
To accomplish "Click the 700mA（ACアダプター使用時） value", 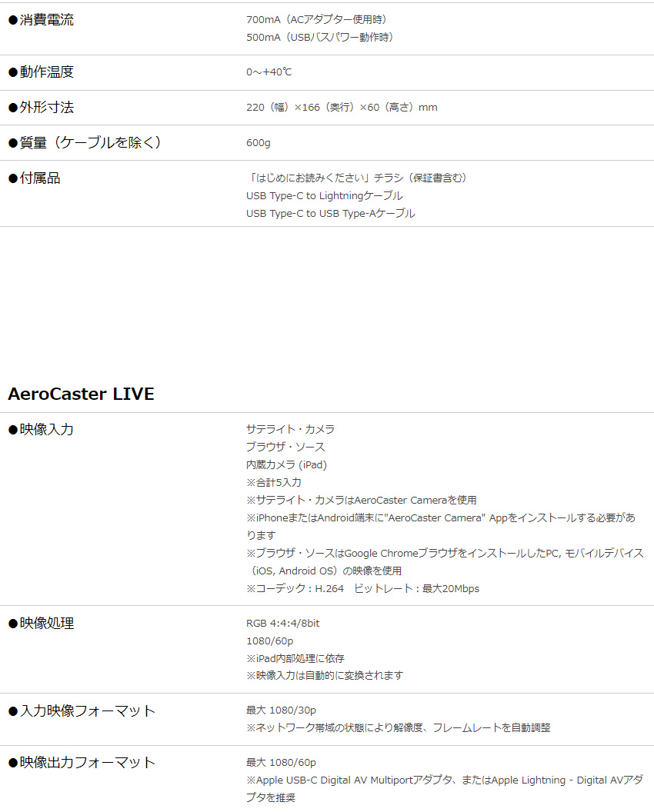I will point(317,20).
